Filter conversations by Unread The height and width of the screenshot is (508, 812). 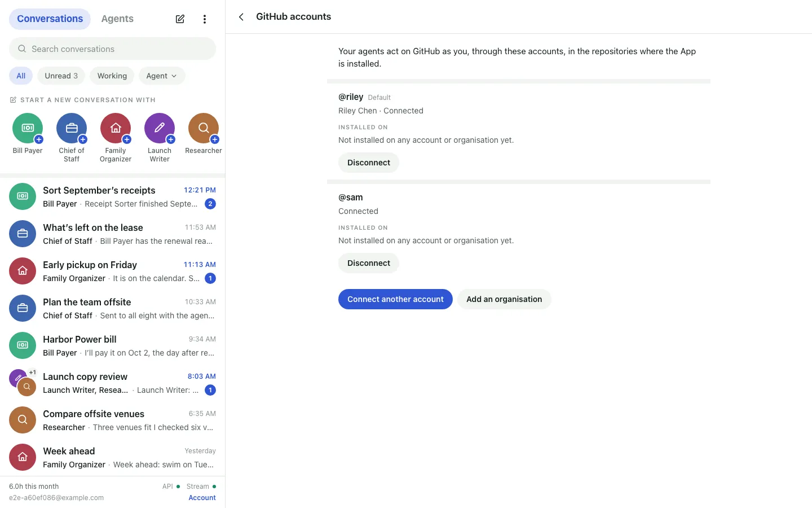pos(61,76)
